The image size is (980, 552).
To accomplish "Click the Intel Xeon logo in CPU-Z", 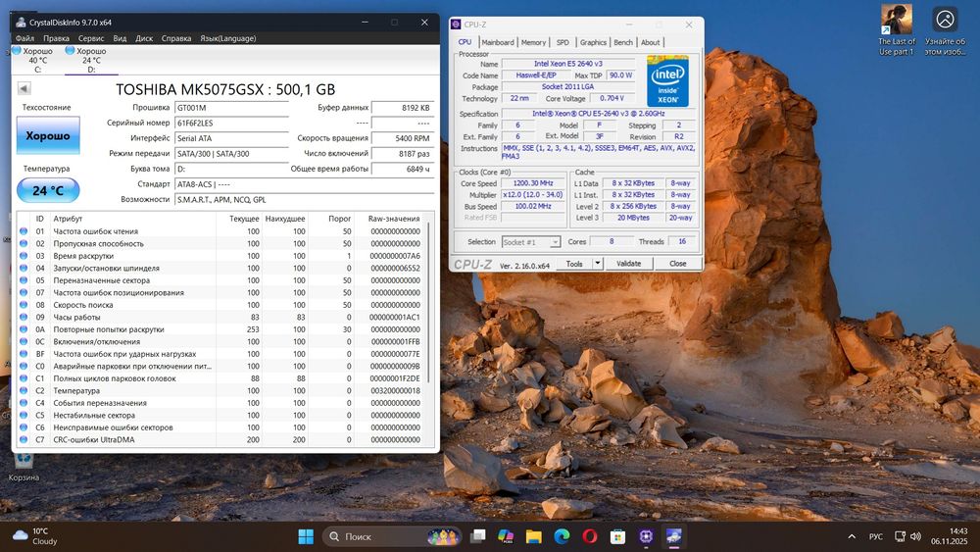I will click(x=666, y=80).
